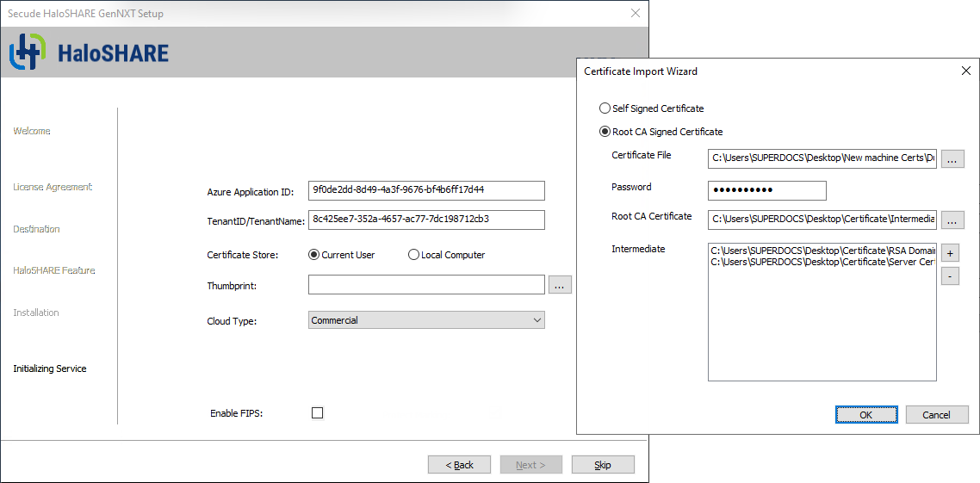Click the Azure Application ID field

point(426,190)
